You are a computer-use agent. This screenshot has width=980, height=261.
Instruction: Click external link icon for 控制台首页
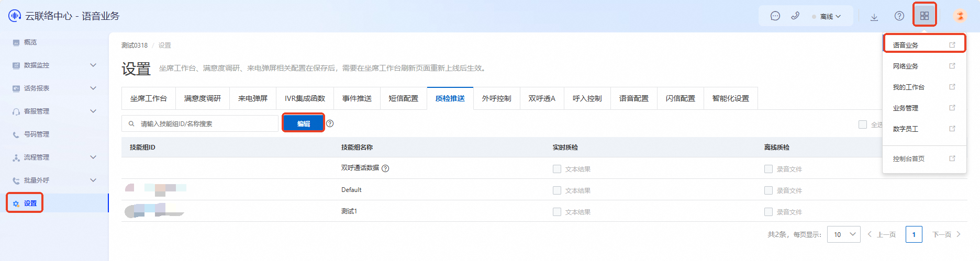[x=952, y=158]
